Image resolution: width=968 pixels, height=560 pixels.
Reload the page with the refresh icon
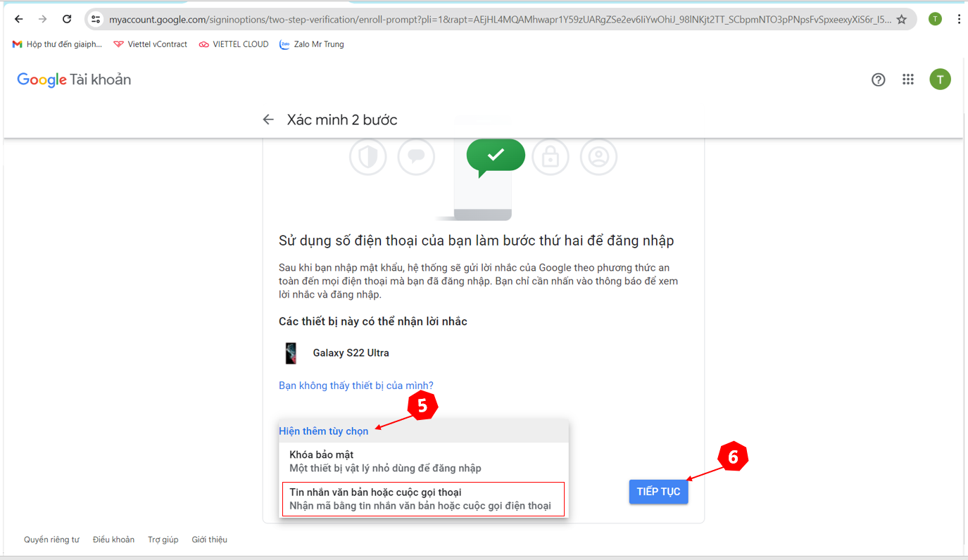click(x=67, y=18)
